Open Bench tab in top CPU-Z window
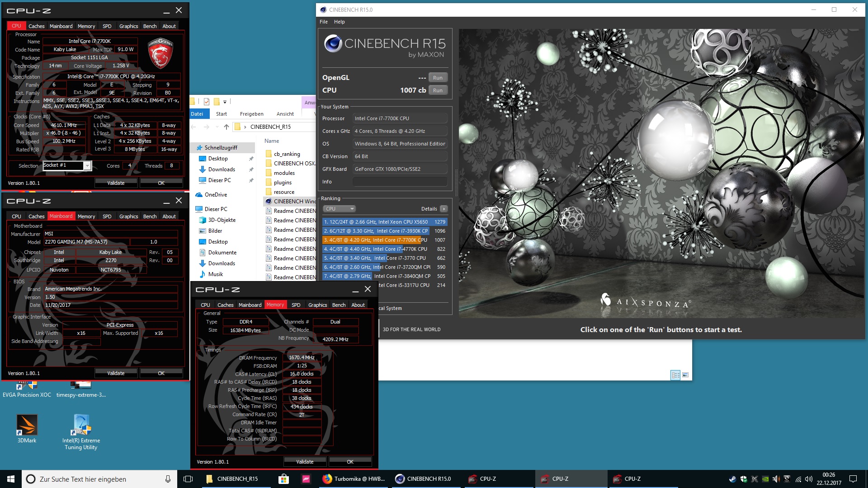868x488 pixels. 150,26
